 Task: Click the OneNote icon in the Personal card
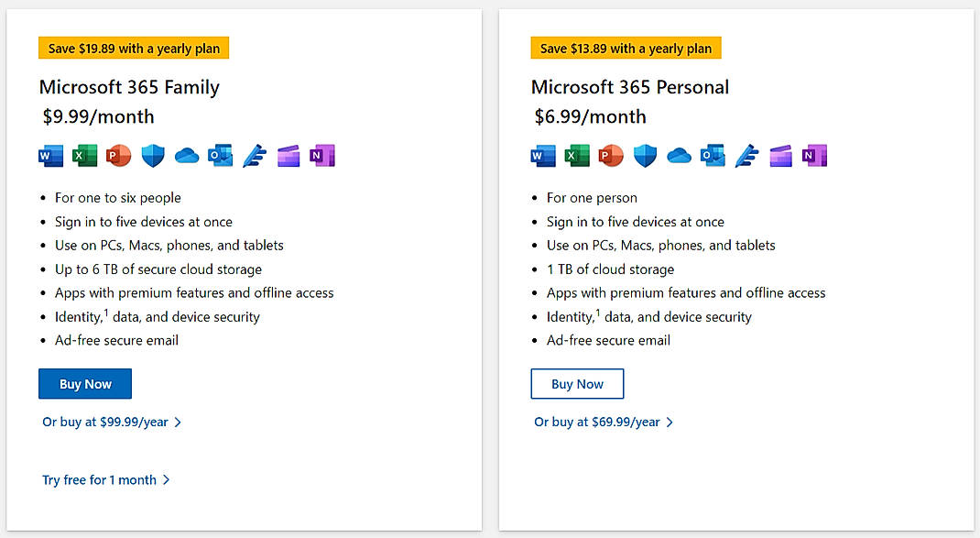(x=814, y=156)
